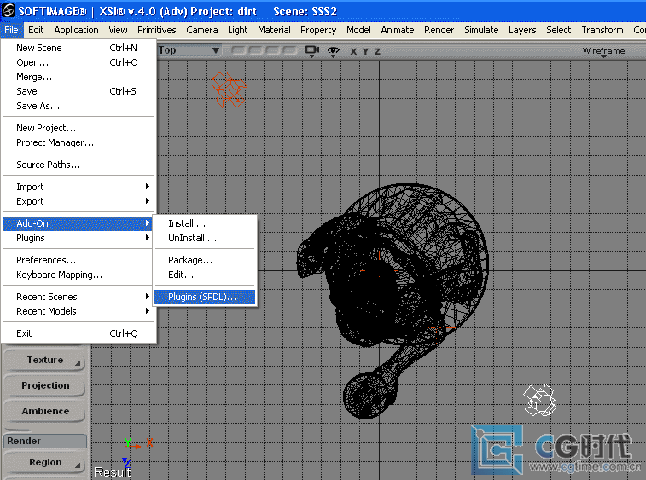Viewport: 646px width, 480px height.
Task: Choose Save As from the File menu
Action: coord(78,106)
